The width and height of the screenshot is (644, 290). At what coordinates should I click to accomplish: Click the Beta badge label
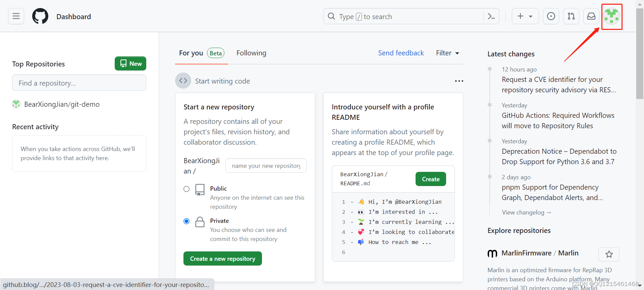coord(216,53)
